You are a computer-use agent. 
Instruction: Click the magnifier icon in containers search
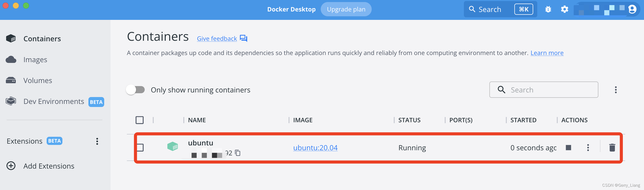click(x=501, y=90)
